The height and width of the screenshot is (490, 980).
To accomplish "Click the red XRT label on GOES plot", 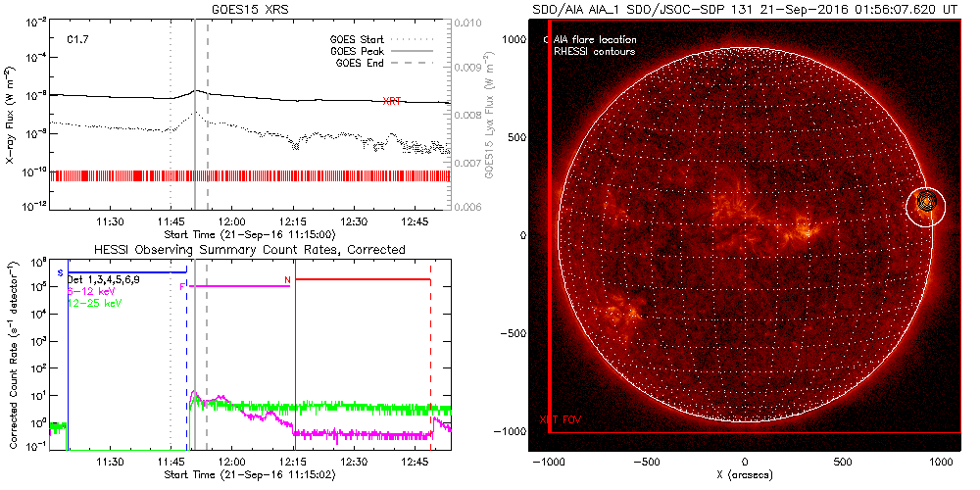I will 392,101.
